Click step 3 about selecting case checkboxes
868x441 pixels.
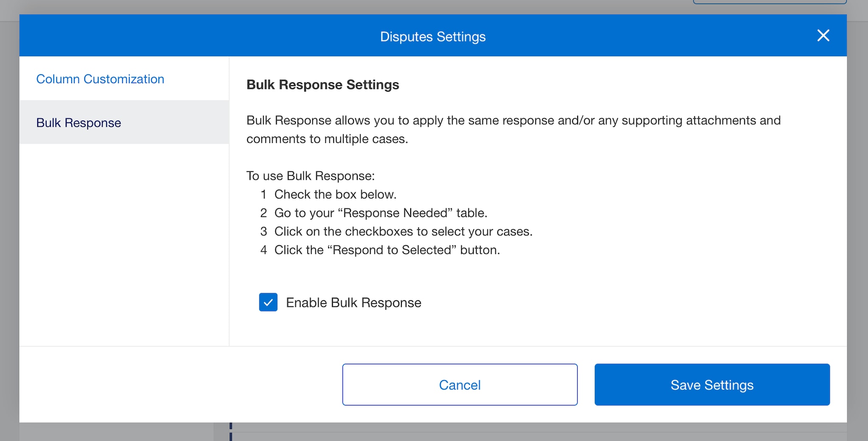tap(403, 232)
